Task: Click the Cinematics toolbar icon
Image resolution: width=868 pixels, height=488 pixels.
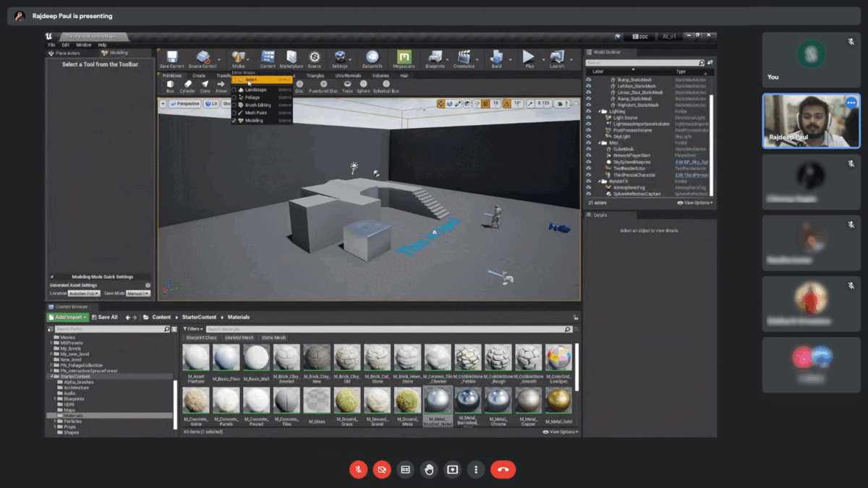Action: point(464,58)
